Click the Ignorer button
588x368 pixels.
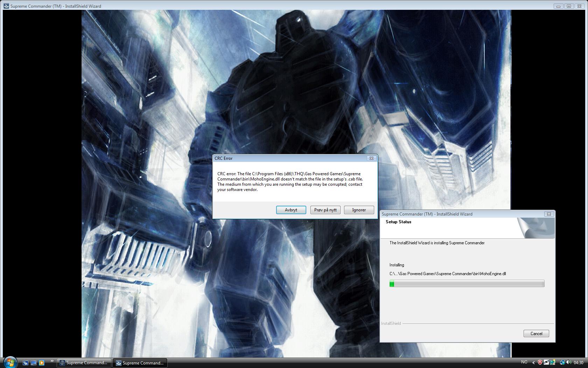coord(359,210)
